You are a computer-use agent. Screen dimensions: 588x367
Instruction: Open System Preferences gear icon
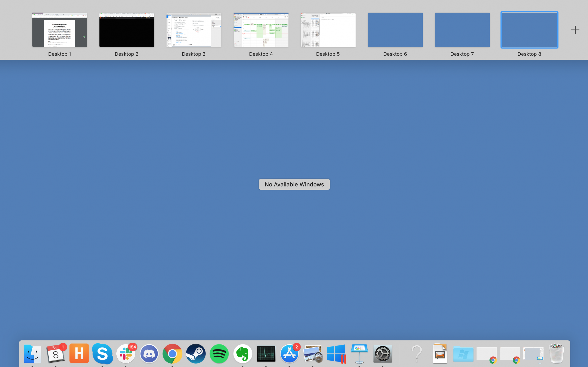383,354
